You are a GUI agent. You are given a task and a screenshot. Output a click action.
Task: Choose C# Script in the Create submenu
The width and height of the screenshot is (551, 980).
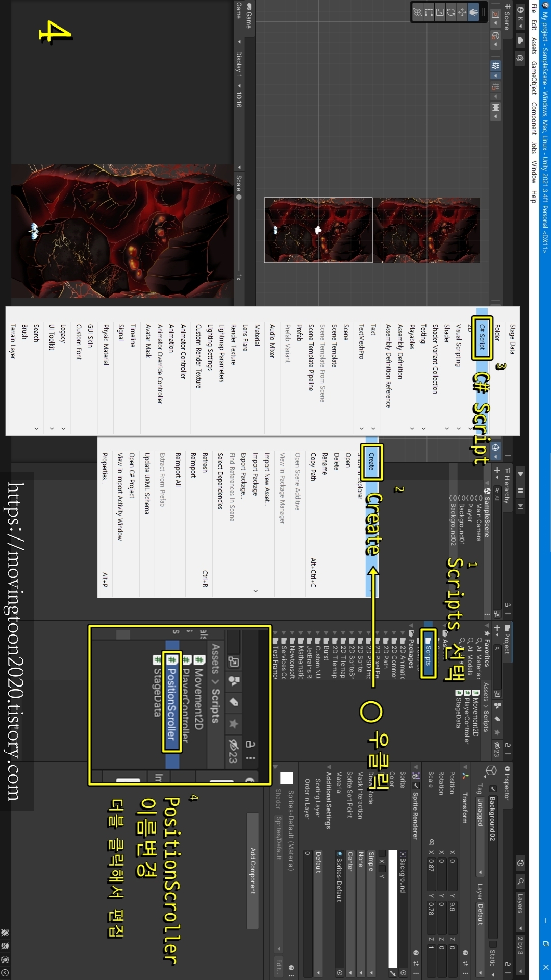[x=481, y=338]
